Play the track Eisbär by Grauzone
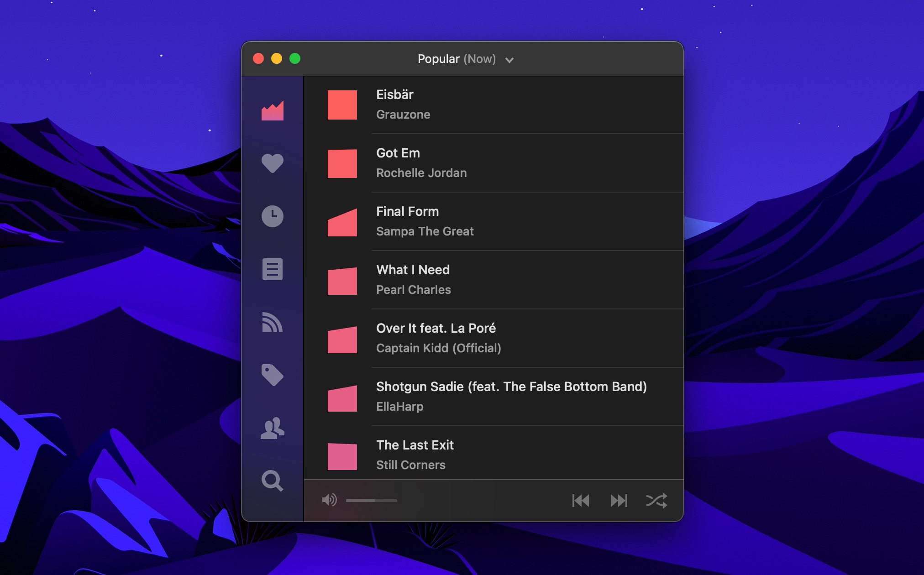This screenshot has width=924, height=575. pos(394,94)
